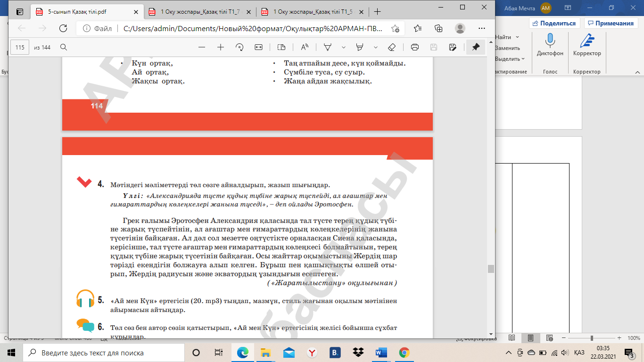Switch to the Оқу жоспары T1_7 tab
Viewport: 644px width, 362px height.
(x=198, y=11)
